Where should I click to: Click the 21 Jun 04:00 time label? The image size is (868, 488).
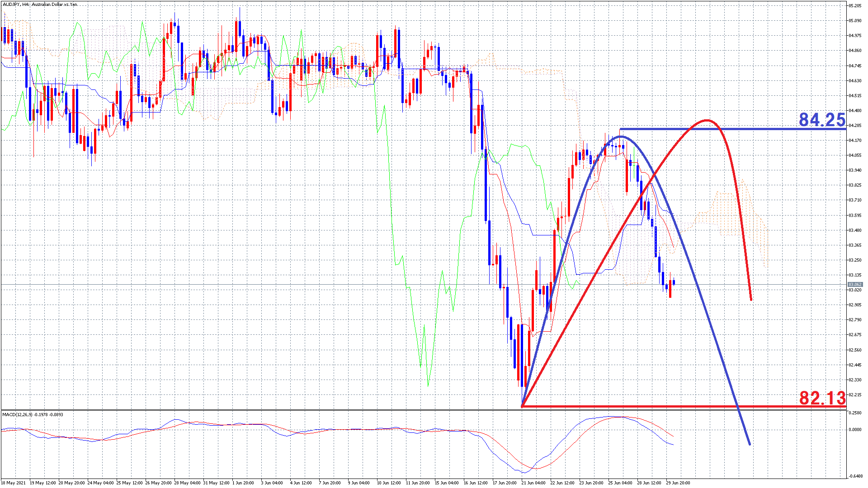(x=534, y=483)
